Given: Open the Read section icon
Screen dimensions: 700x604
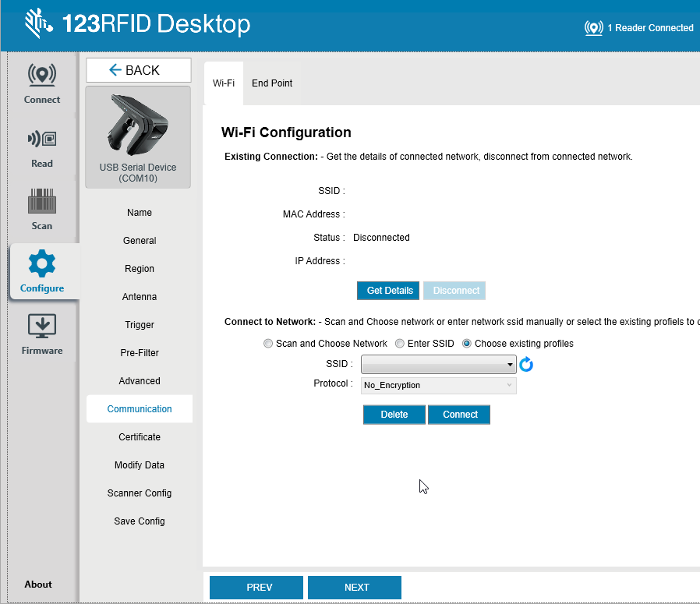Looking at the screenshot, I should point(42,139).
